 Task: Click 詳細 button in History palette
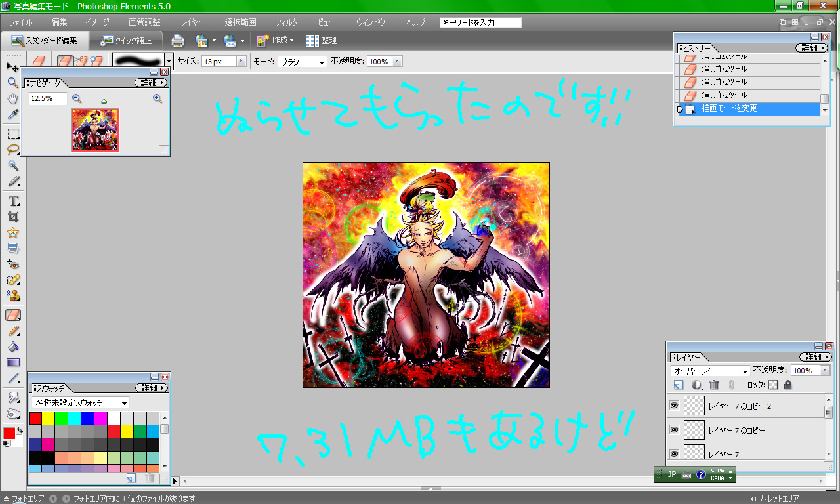812,48
